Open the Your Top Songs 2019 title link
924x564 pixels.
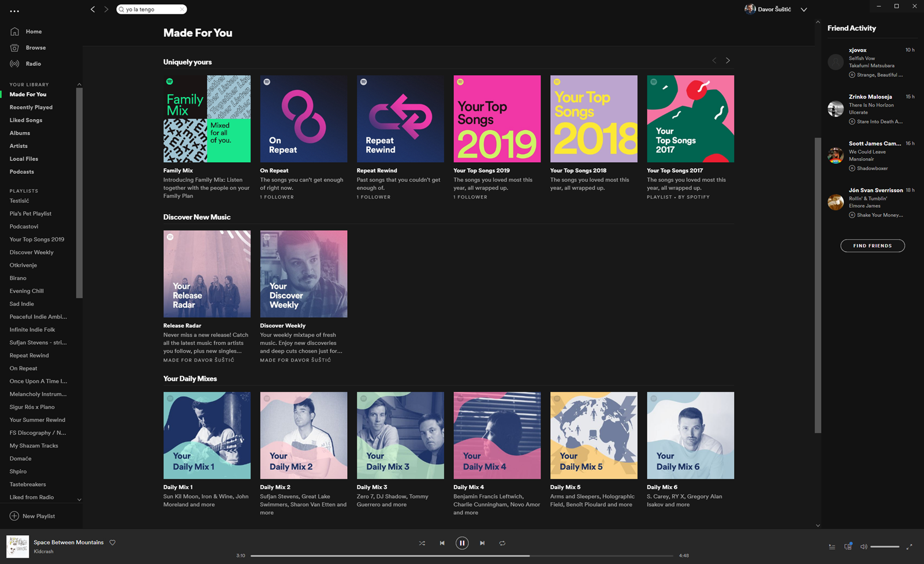coord(482,171)
